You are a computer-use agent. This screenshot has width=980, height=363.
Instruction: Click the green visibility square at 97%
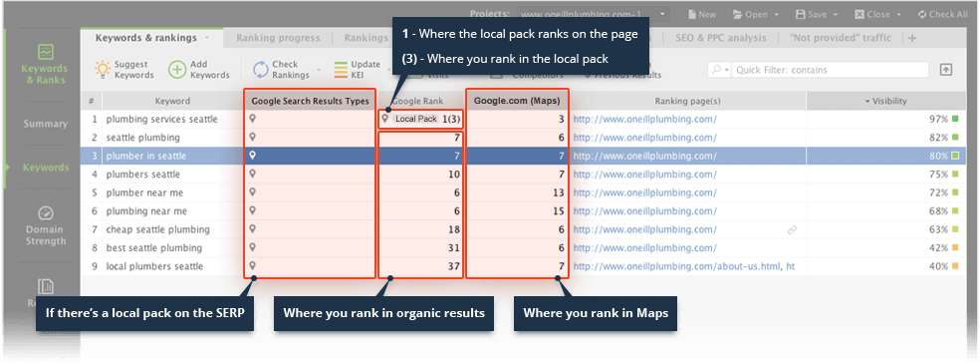(955, 119)
